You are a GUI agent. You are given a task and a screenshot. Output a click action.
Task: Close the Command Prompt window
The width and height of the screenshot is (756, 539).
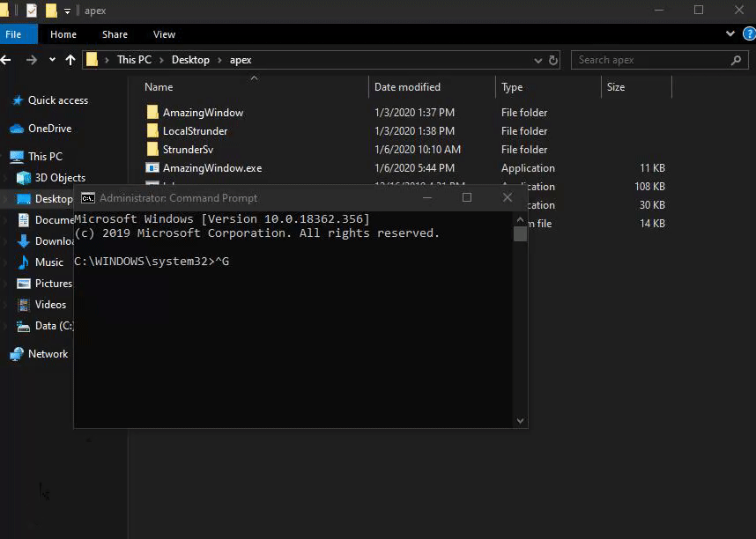point(508,197)
